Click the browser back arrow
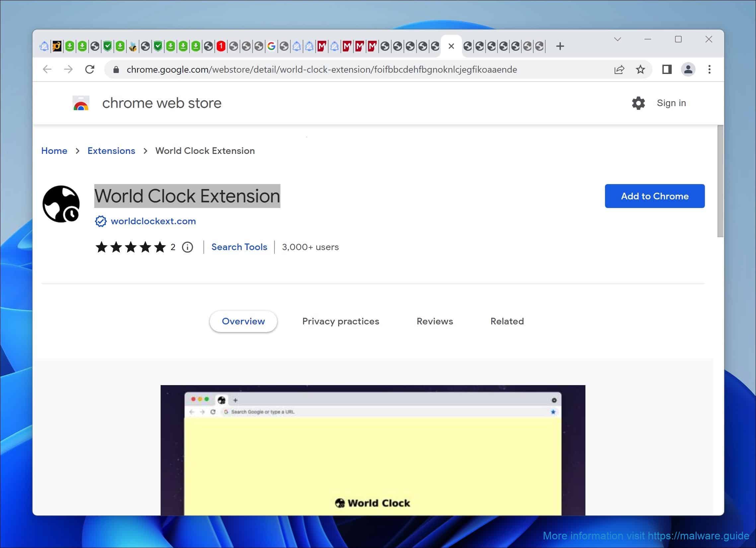756x548 pixels. coord(47,69)
